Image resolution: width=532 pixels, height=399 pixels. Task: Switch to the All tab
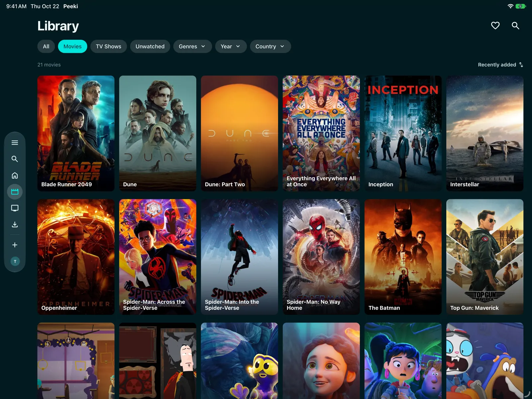click(x=46, y=47)
